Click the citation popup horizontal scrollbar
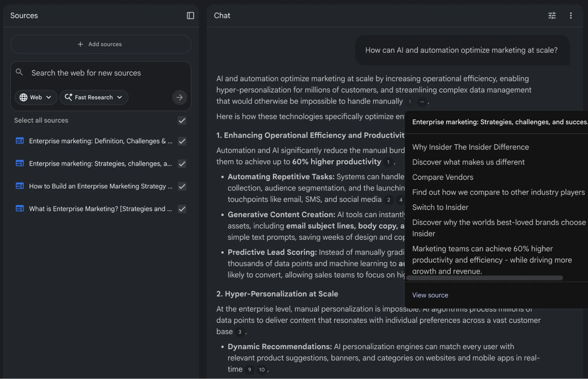588x379 pixels. coord(484,278)
